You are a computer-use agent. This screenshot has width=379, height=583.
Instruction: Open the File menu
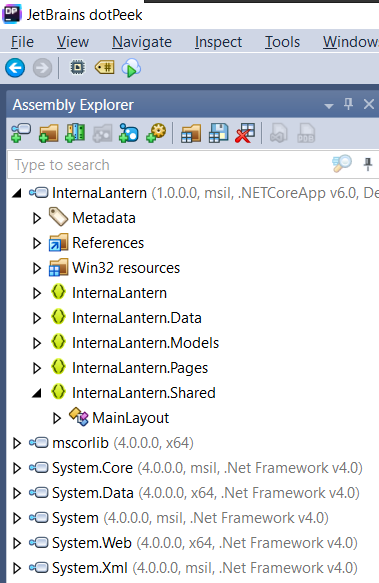[x=22, y=42]
